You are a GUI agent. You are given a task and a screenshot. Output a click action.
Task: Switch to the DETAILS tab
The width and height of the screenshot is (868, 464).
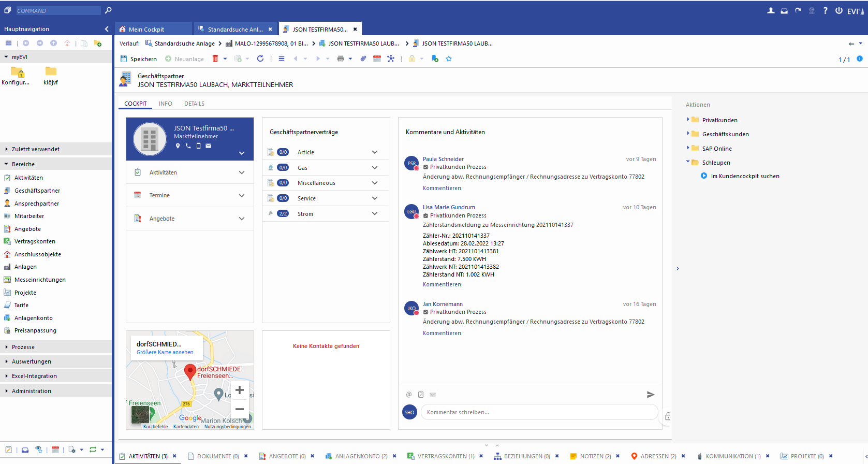(194, 104)
